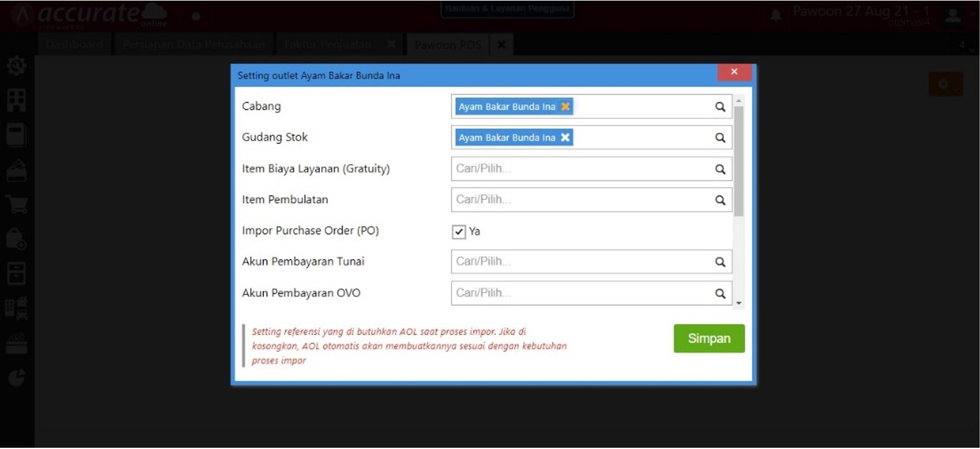Image resolution: width=980 pixels, height=449 pixels.
Task: Click the scroll down arrow in dialog
Action: (738, 303)
